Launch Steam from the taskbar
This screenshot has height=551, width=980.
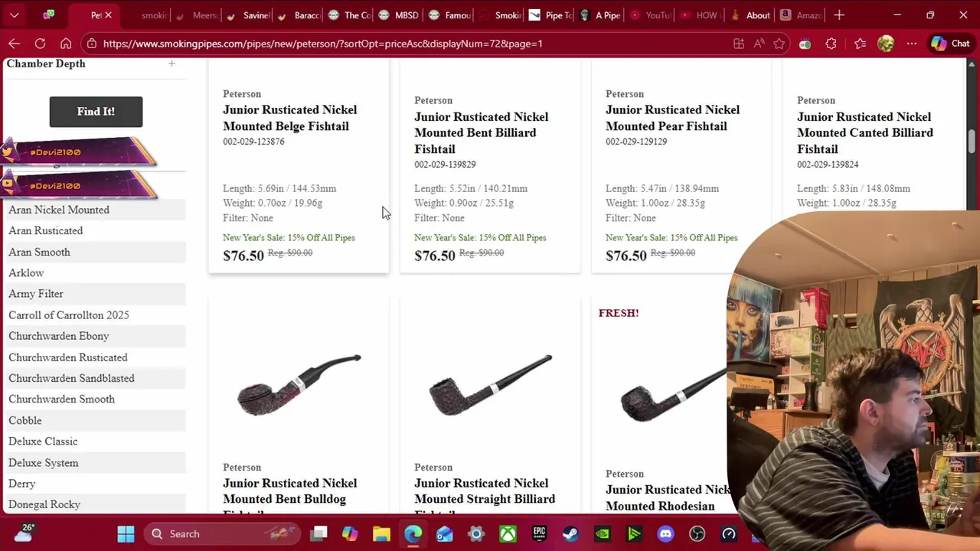point(571,533)
